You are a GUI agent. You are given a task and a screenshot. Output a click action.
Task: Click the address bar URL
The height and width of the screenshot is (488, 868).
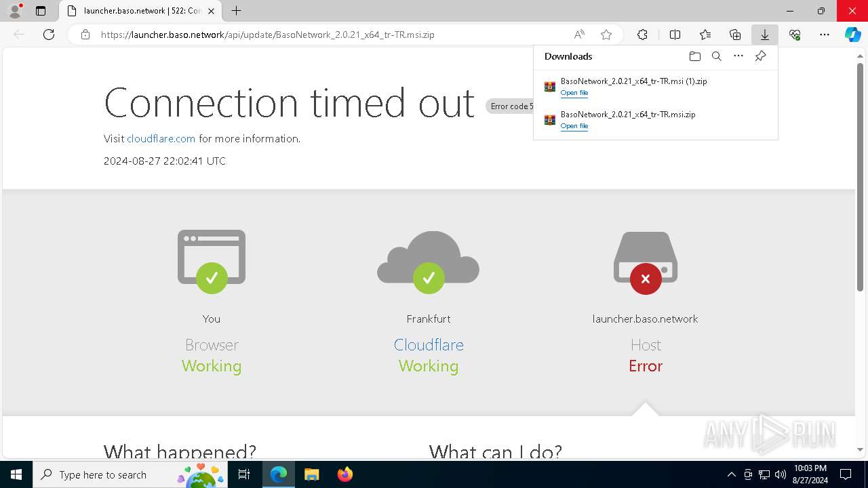(x=268, y=35)
